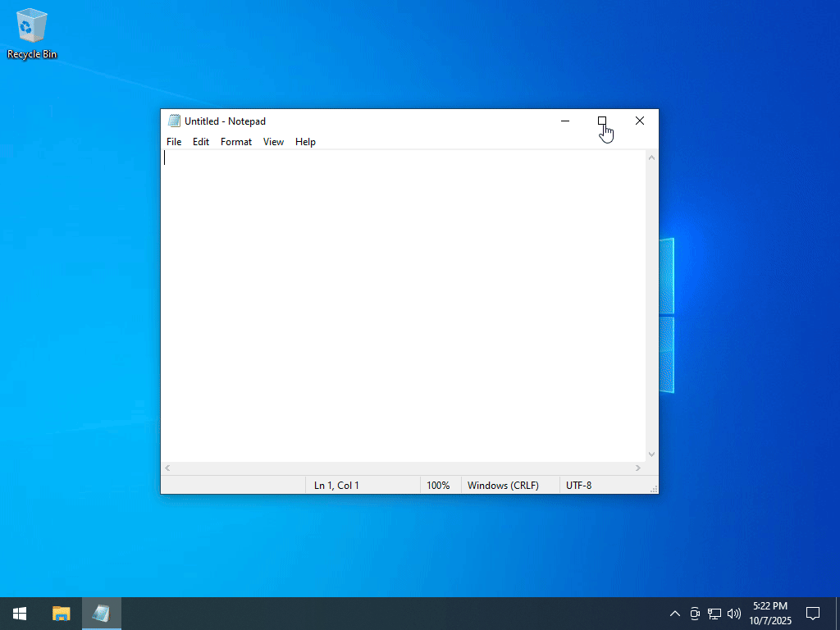Maximize the Notepad window
This screenshot has height=630, width=840.
602,121
